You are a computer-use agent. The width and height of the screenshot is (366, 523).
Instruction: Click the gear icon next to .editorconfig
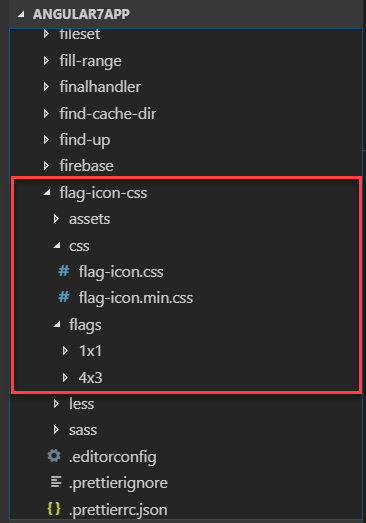tap(54, 456)
